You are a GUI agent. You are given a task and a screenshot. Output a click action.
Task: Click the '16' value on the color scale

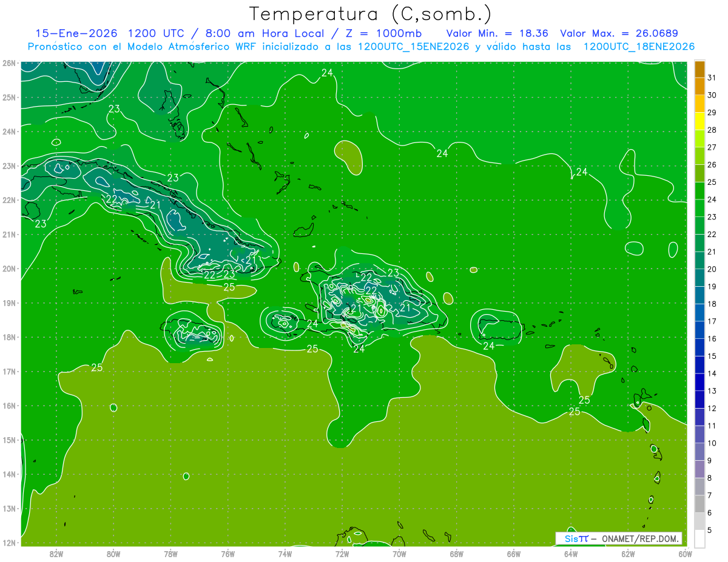[x=712, y=338]
